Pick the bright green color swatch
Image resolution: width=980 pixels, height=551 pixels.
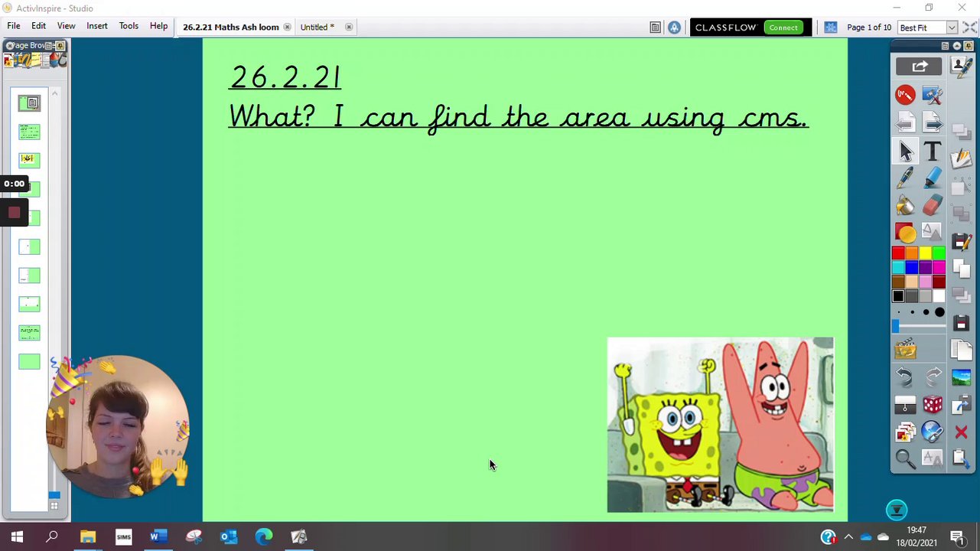point(939,253)
